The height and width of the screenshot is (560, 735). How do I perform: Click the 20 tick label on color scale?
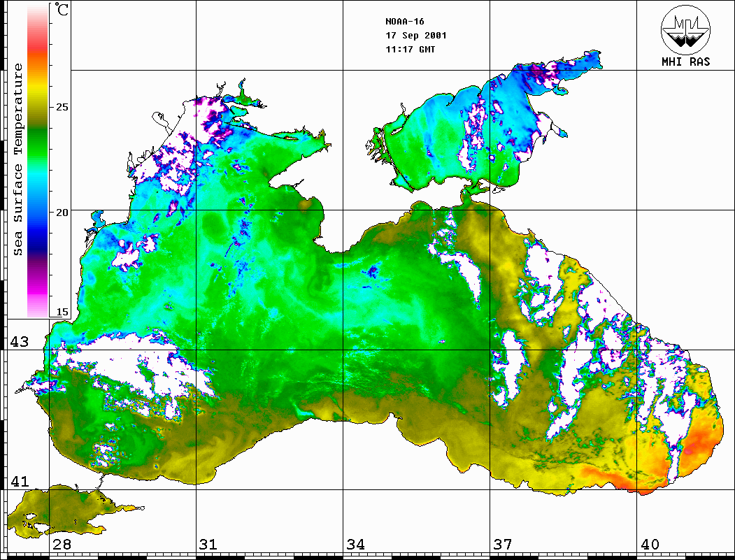pyautogui.click(x=62, y=213)
